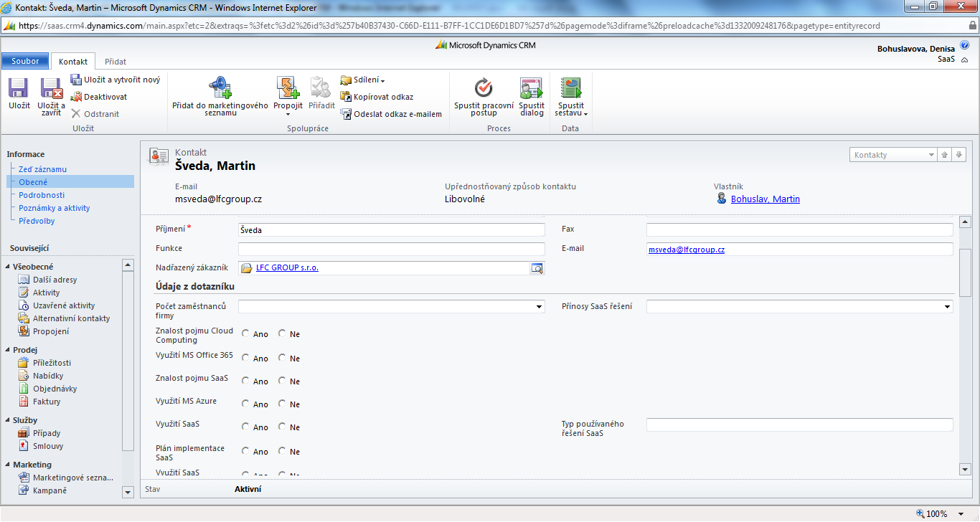The image size is (980, 522).
Task: Click into the Funkce field
Action: coord(392,249)
